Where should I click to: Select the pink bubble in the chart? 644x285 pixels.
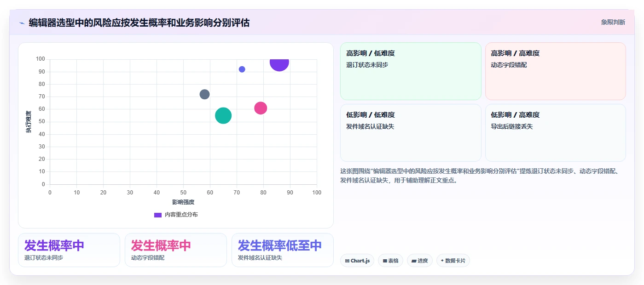tap(261, 108)
